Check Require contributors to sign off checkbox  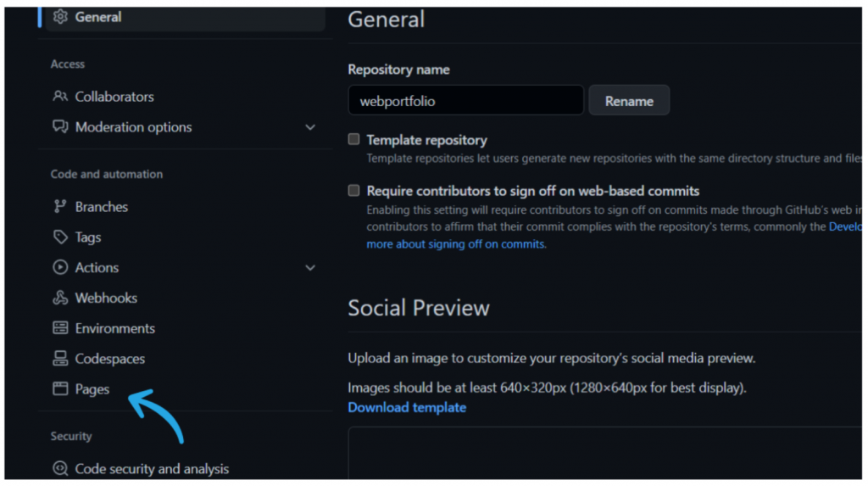[x=353, y=191]
